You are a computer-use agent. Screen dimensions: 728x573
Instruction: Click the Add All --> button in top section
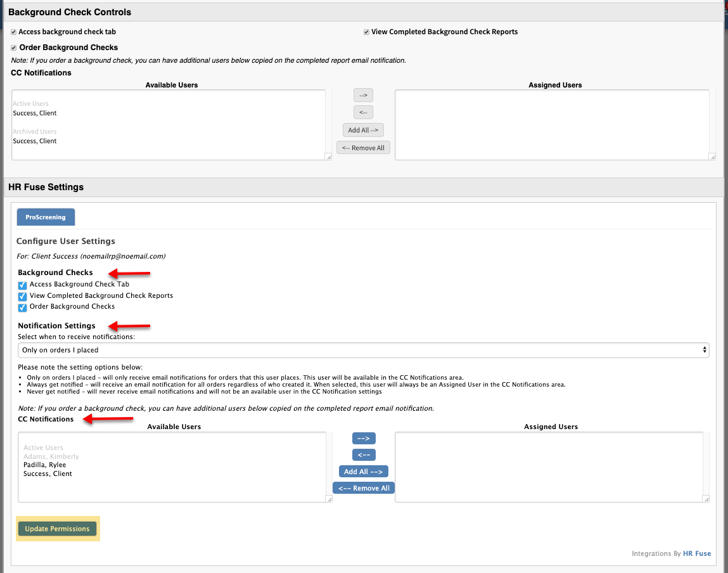362,129
